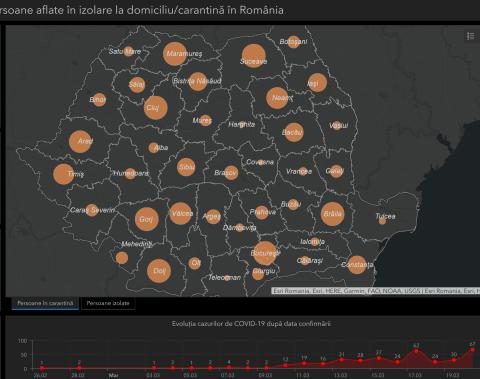
Task: Switch to Persoane în carantină tab
Action: 45,303
